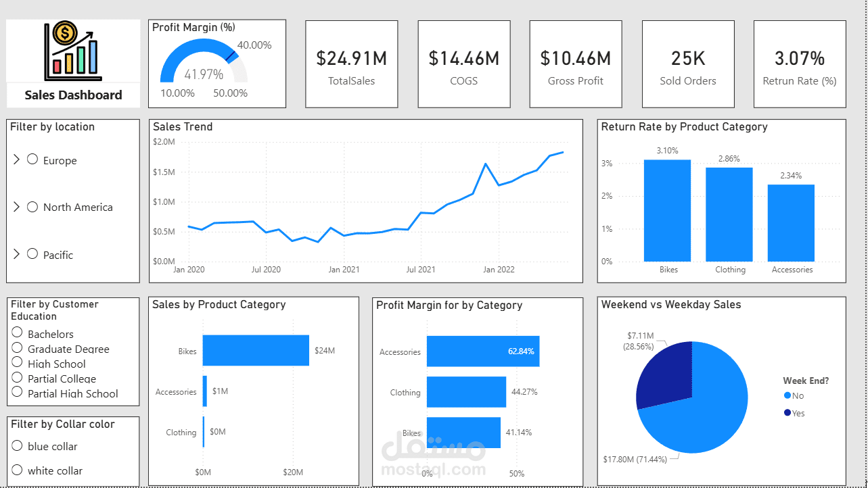Click the Clothing 44.27% profit margin bar
Viewport: 868px width, 488px height.
(x=466, y=392)
